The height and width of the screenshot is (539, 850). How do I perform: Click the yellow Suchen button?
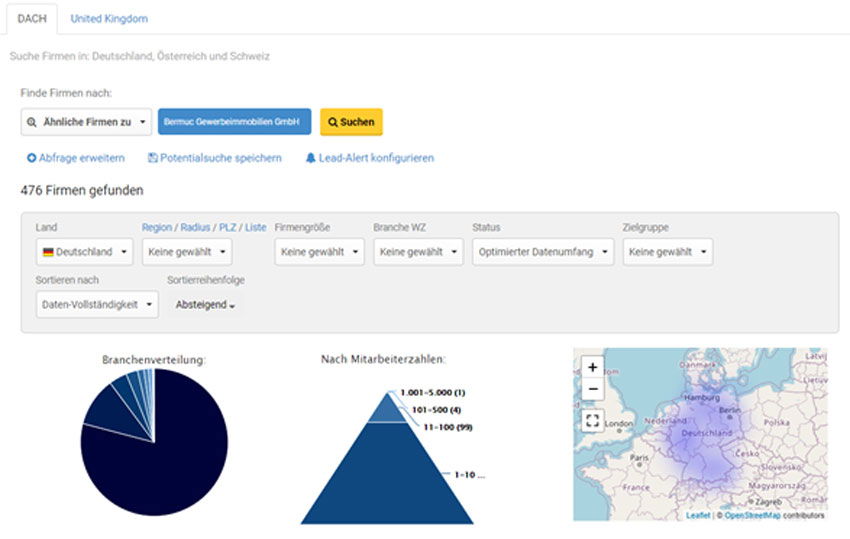tap(351, 122)
